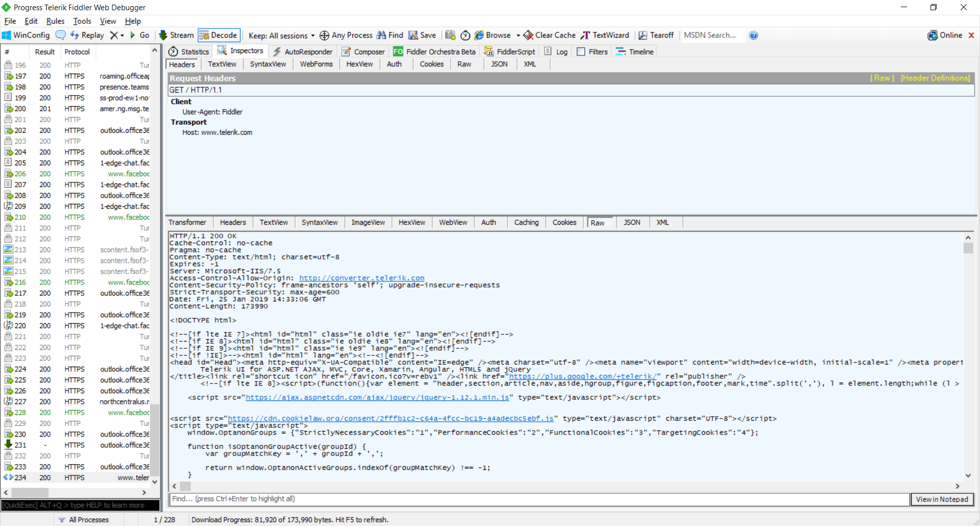Expand the remove sessions X dropdown arrow
This screenshot has height=526, width=980.
122,35
